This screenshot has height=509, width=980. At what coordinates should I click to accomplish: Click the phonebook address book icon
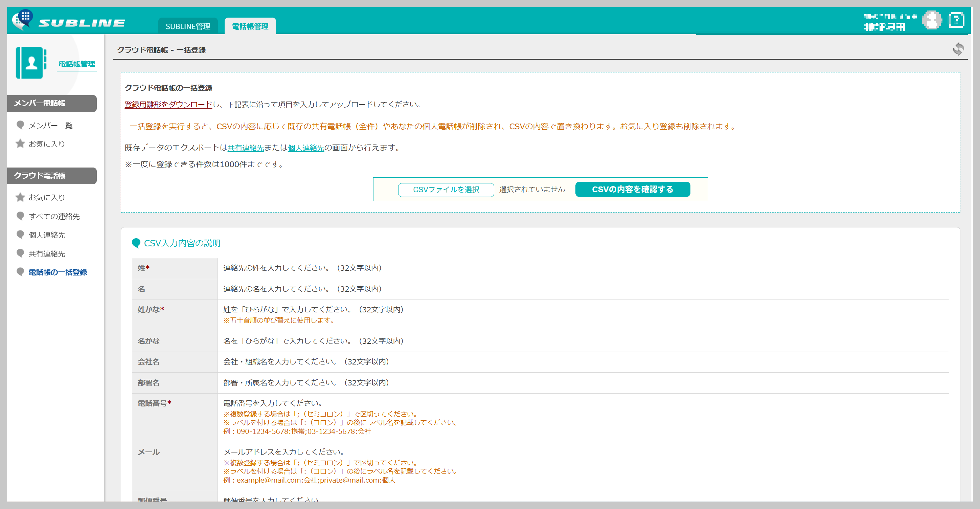click(31, 63)
